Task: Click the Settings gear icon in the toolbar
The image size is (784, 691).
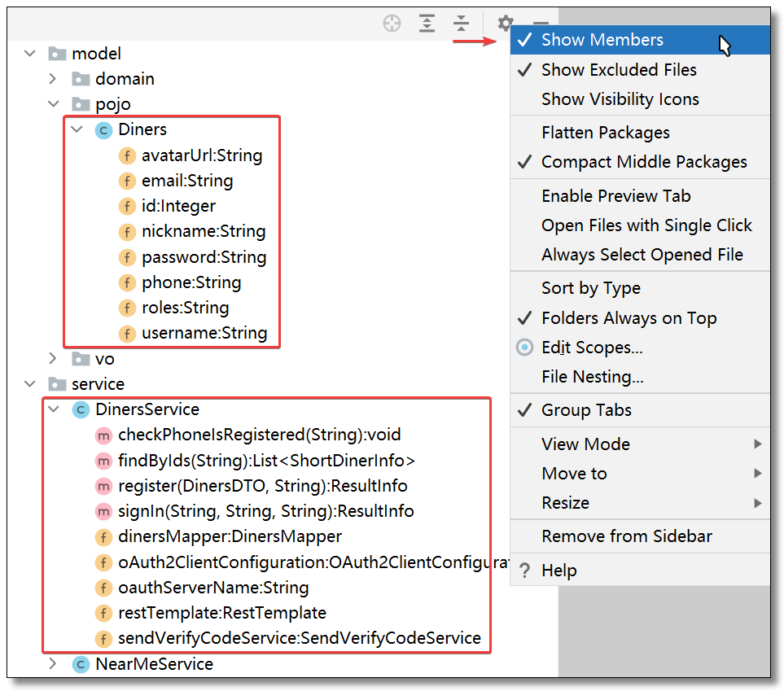Action: (x=506, y=24)
